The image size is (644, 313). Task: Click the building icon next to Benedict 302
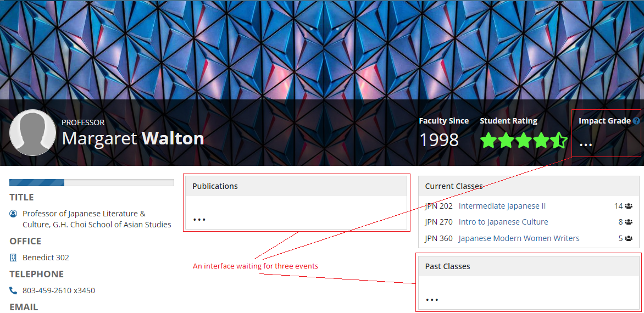pos(14,258)
